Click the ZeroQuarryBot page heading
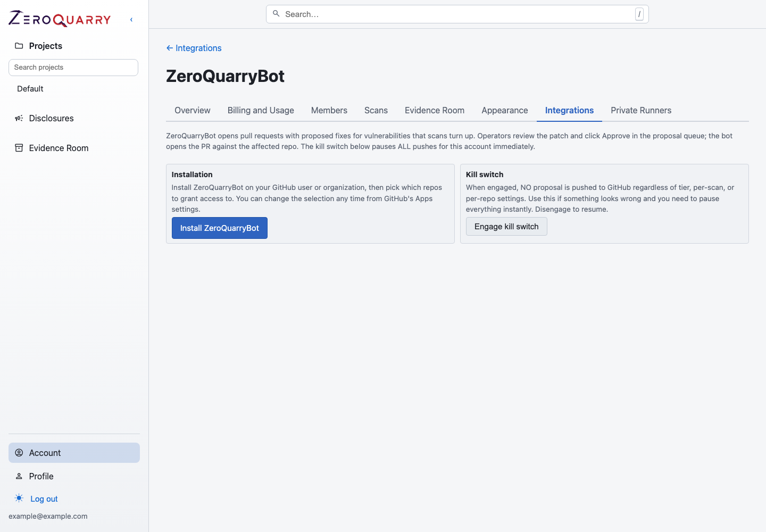Image resolution: width=766 pixels, height=532 pixels. [x=225, y=76]
